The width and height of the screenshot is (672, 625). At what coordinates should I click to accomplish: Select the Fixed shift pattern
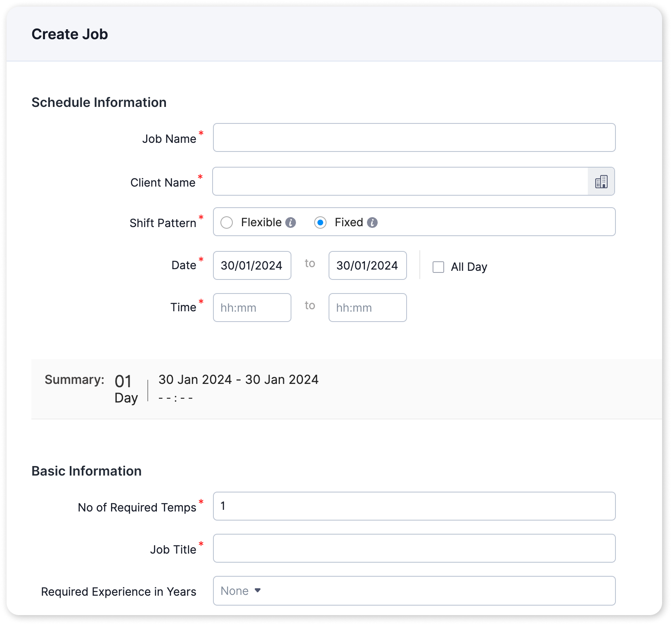[x=320, y=223]
